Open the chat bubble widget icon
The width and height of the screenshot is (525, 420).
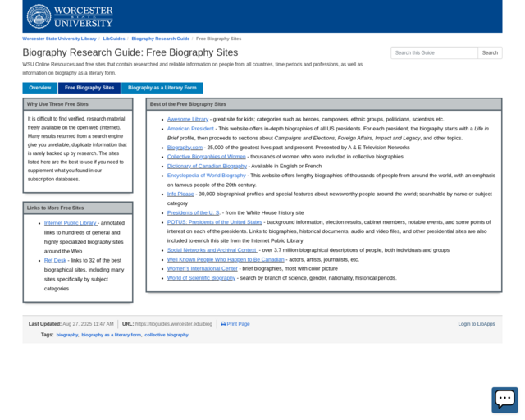click(x=504, y=399)
